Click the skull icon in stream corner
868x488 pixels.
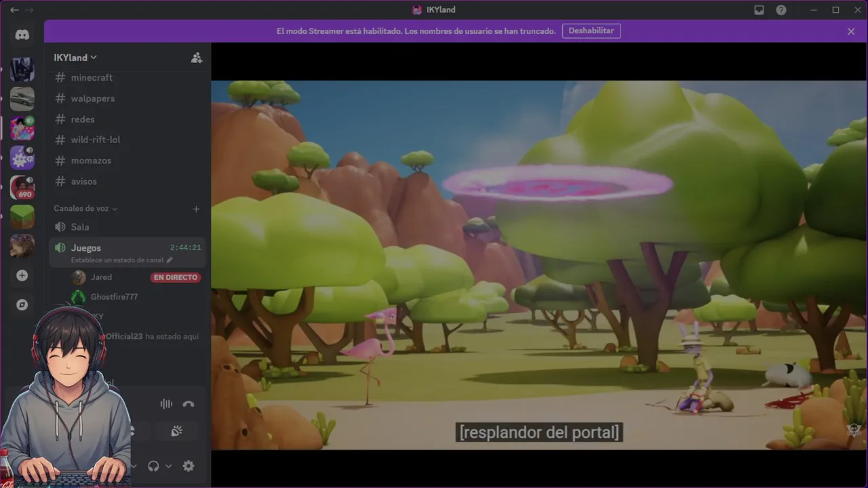click(854, 430)
